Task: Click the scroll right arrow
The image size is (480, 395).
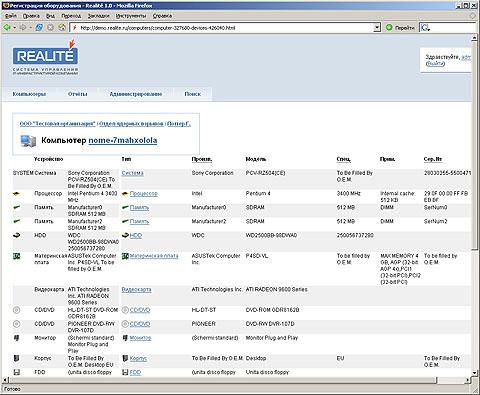Action: (x=467, y=380)
